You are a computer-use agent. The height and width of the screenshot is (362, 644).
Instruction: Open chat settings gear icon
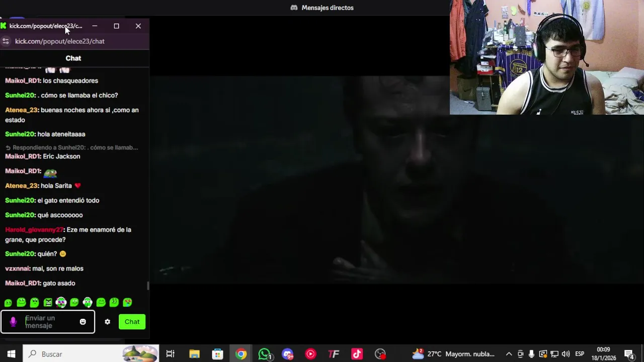click(107, 322)
